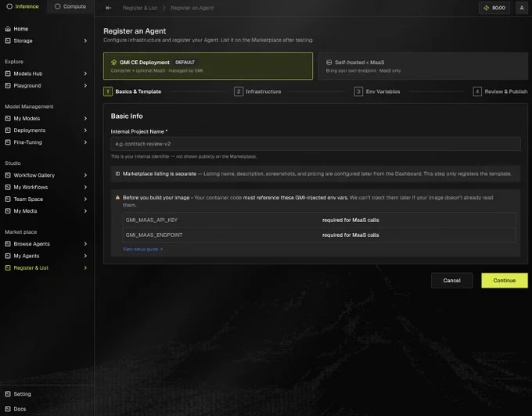
Task: Expand the Register & List chevron
Action: [85, 268]
